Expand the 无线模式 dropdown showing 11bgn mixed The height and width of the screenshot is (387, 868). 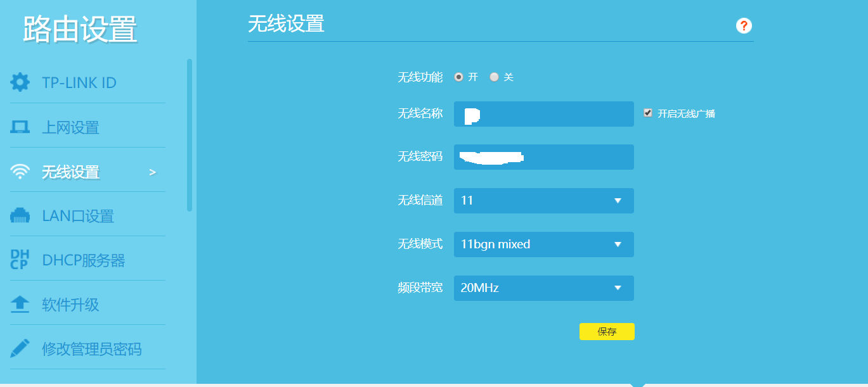point(543,244)
